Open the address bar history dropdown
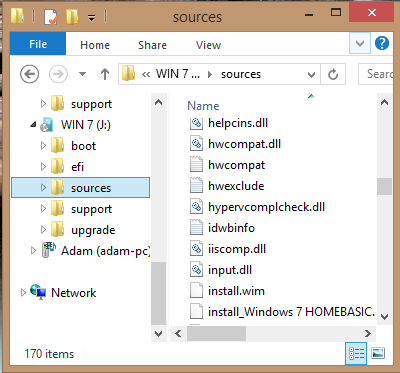Screen dimensions: 400x373 point(311,74)
